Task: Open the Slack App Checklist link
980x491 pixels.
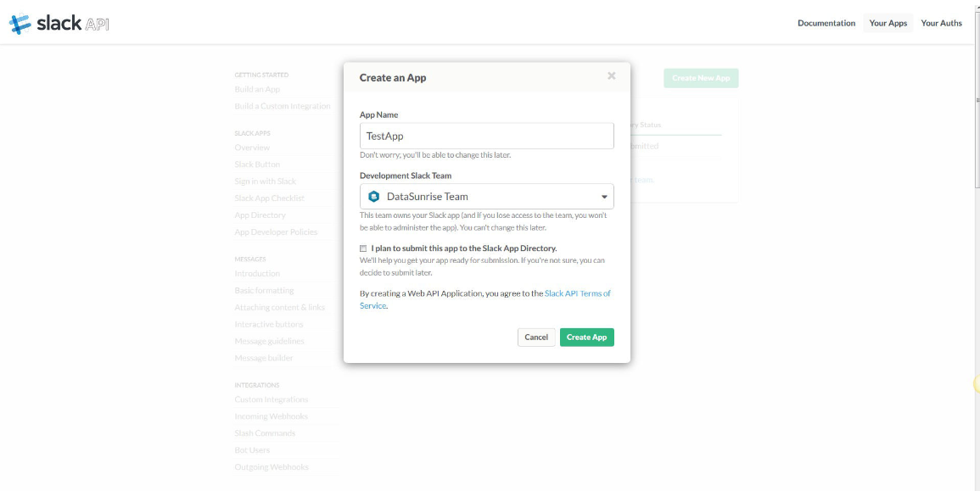Action: pos(269,198)
